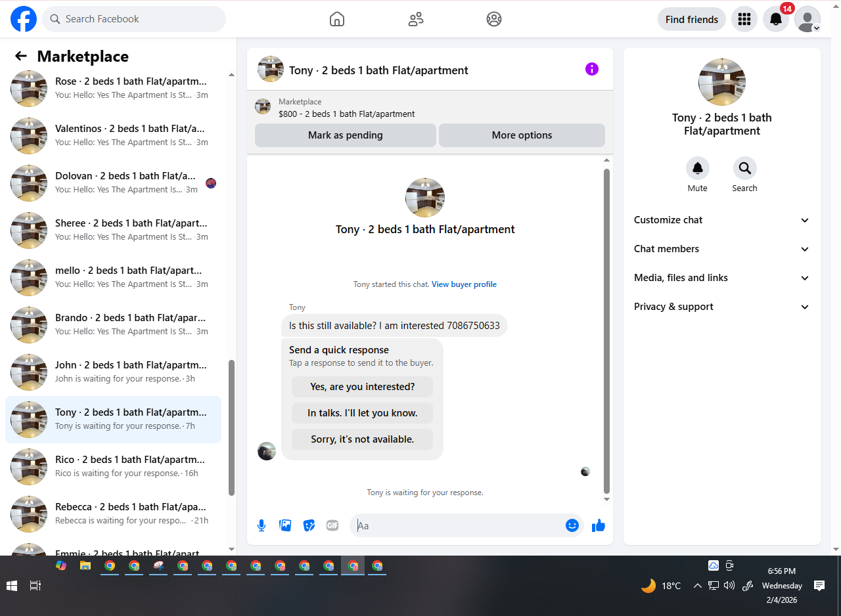Image resolution: width=841 pixels, height=616 pixels.
Task: Click the Search Facebook field
Action: point(134,19)
